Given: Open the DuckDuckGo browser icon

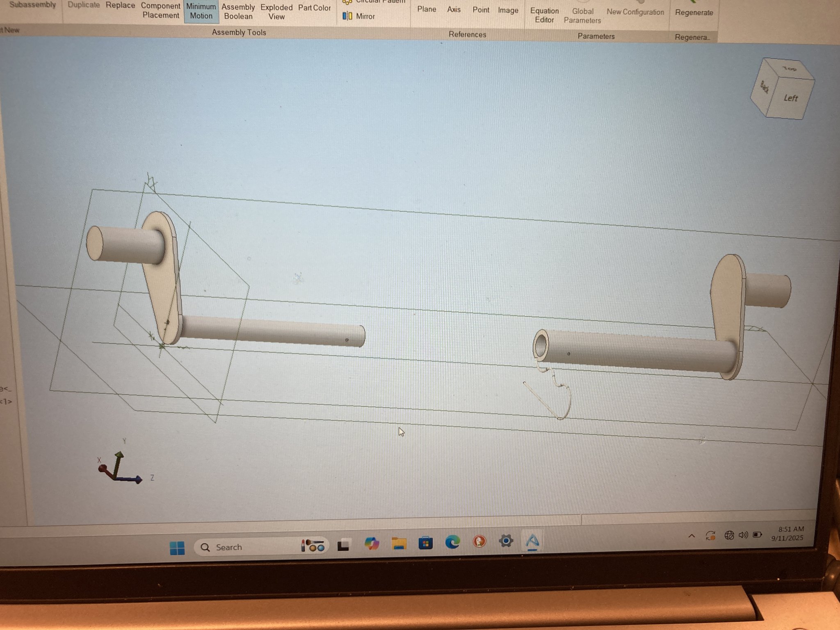Looking at the screenshot, I should [479, 542].
